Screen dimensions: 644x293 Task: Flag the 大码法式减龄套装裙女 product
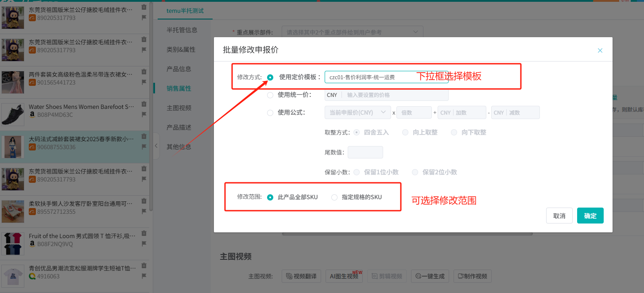144,146
